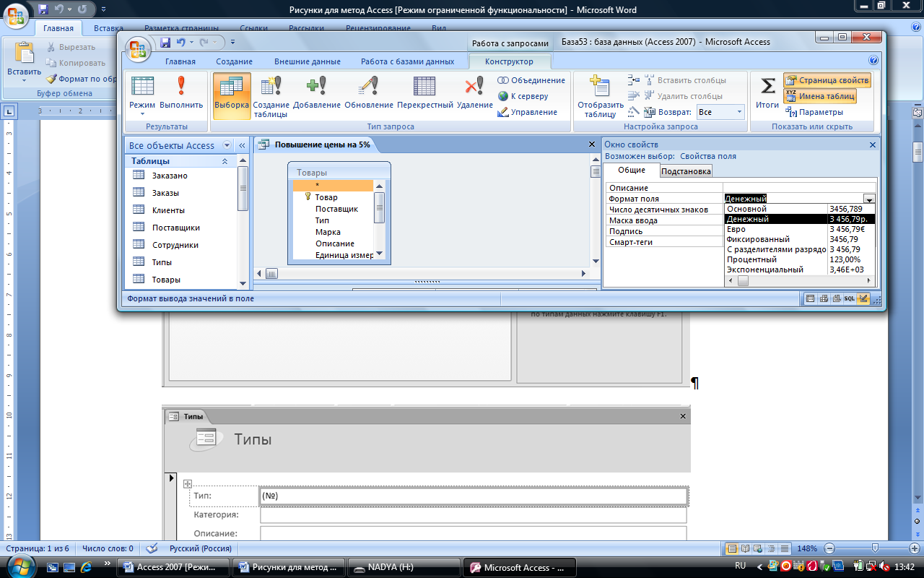Collapse navigation pane with double chevron
This screenshot has height=578, width=924.
pos(242,145)
